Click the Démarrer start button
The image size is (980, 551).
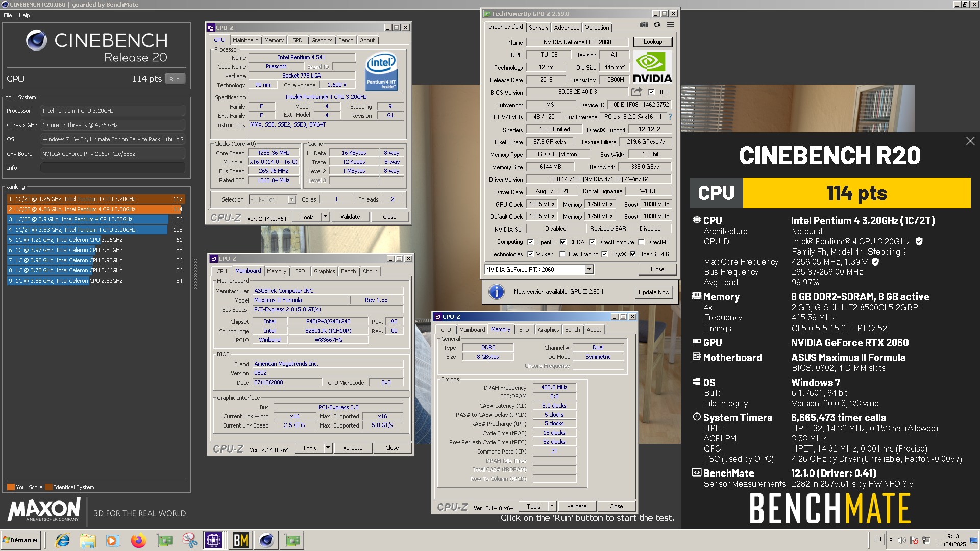(20, 540)
